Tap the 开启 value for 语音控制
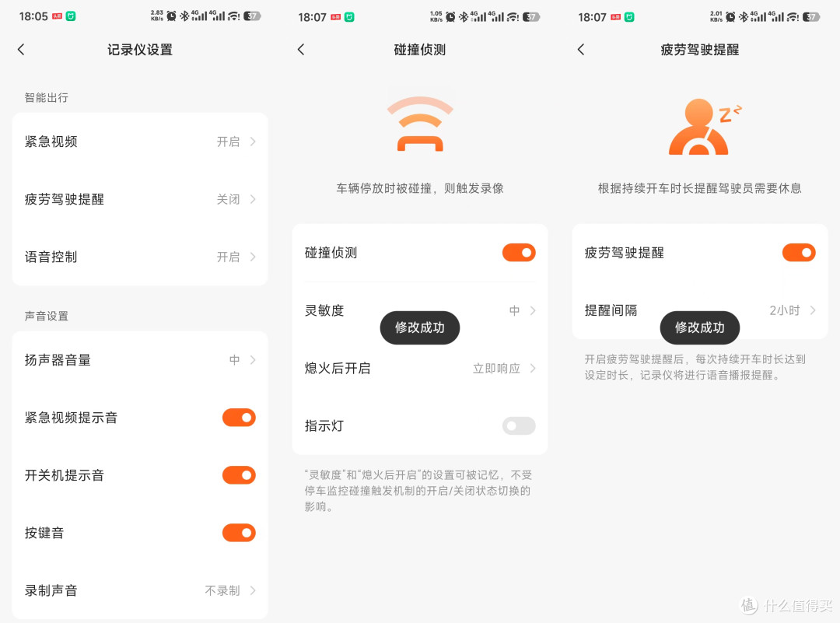Image resolution: width=840 pixels, height=623 pixels. pos(228,257)
